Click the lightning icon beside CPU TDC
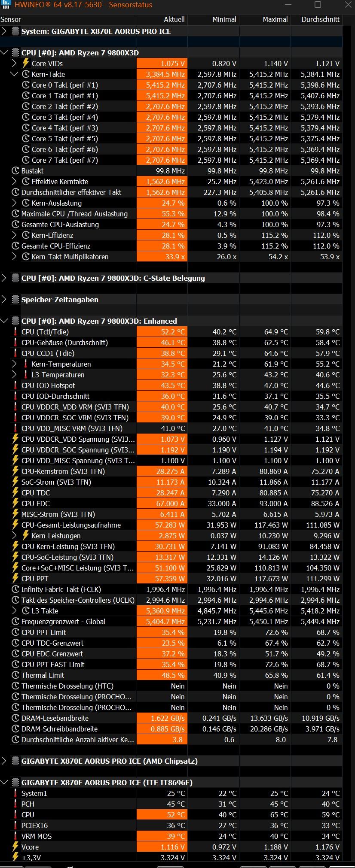The height and width of the screenshot is (868, 355). tap(15, 492)
